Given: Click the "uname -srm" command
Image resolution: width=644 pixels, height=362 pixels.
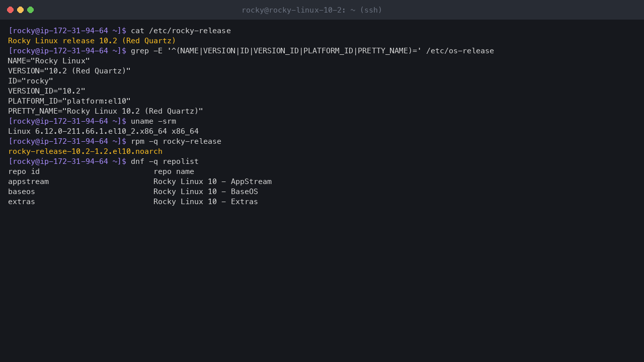Looking at the screenshot, I should coord(153,121).
